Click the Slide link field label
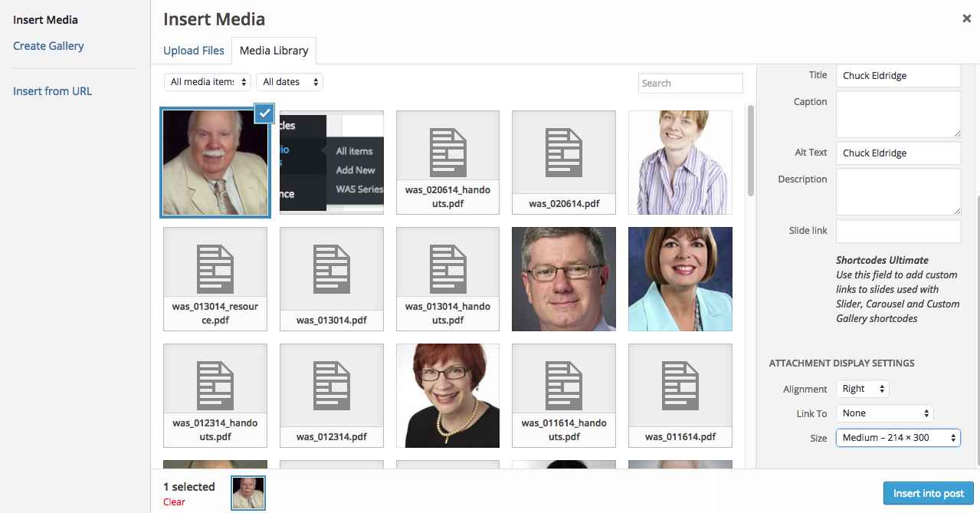This screenshot has width=980, height=513. (808, 230)
